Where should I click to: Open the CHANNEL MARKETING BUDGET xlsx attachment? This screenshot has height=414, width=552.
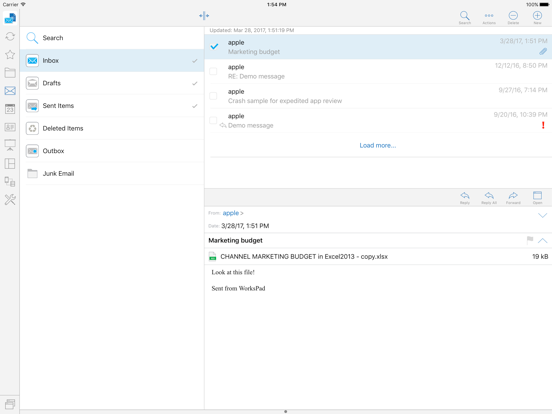[378, 256]
